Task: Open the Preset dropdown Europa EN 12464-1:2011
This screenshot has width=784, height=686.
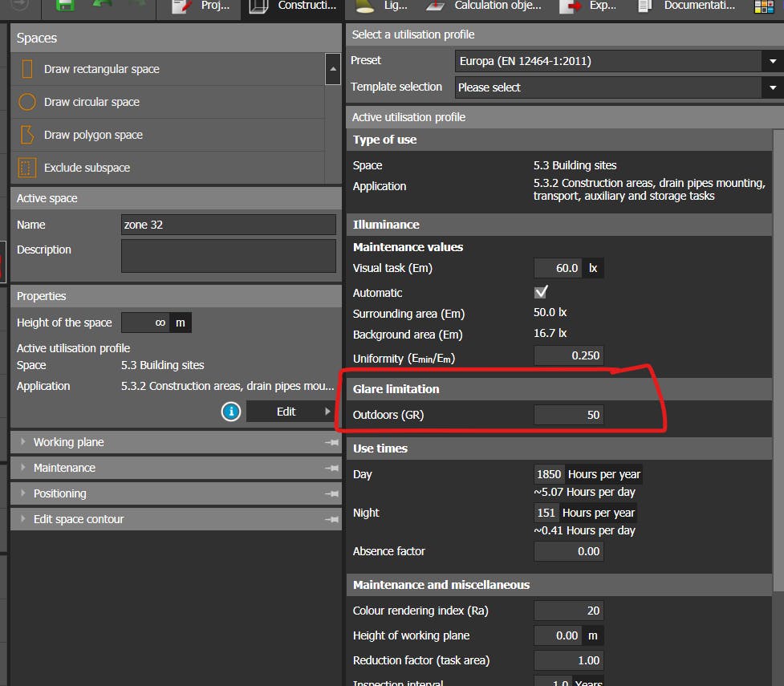Action: [619, 61]
